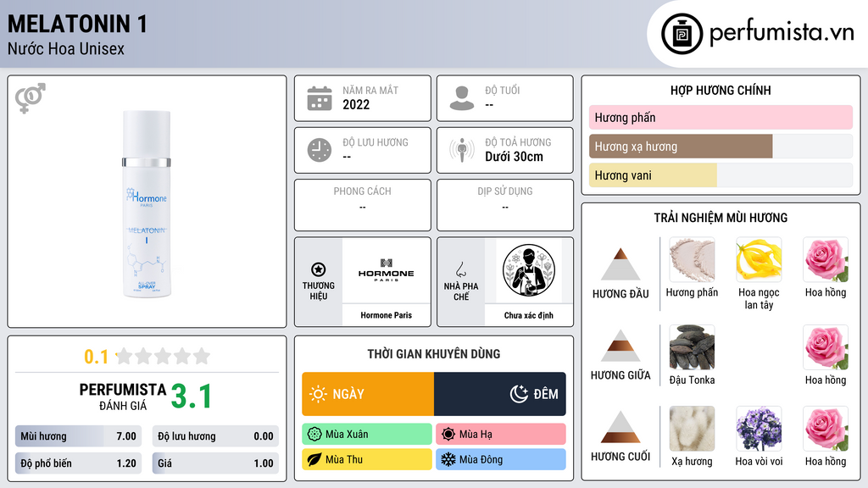Image resolution: width=868 pixels, height=488 pixels.
Task: Choose the Mùa Thu season tag
Action: [367, 459]
